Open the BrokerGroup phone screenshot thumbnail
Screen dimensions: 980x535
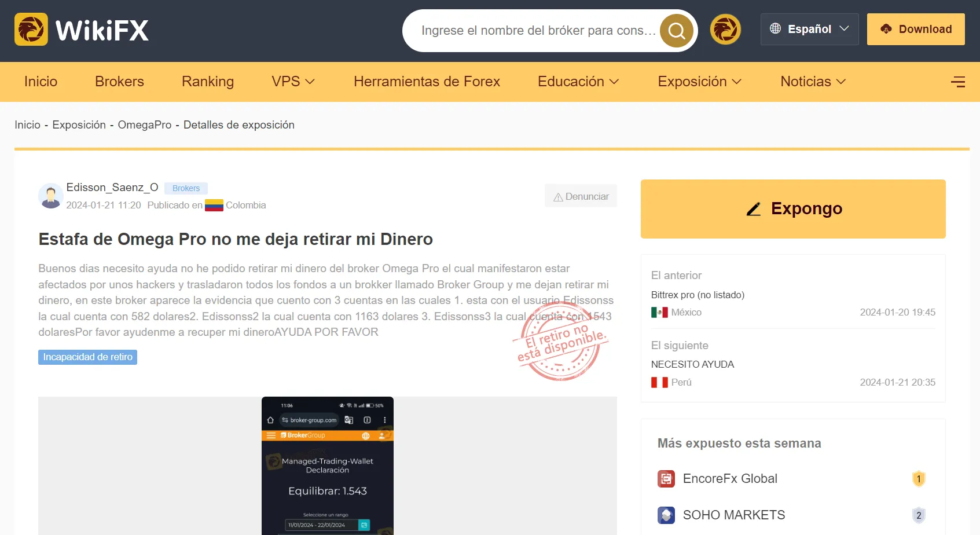pos(328,466)
